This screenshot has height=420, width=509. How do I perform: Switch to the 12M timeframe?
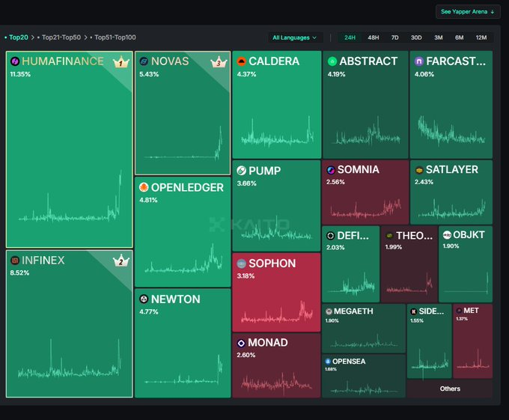click(x=481, y=37)
